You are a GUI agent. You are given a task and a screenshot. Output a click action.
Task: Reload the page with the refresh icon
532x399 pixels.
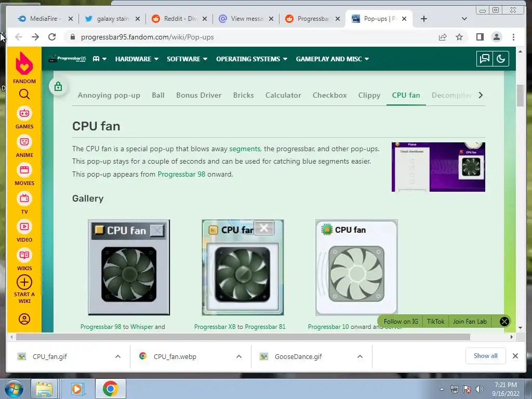coord(52,37)
